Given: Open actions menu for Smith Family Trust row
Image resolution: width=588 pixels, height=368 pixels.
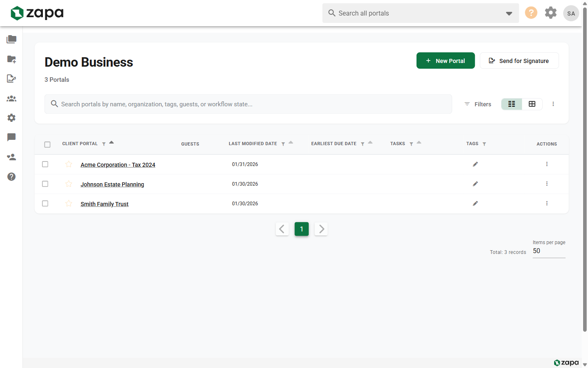Looking at the screenshot, I should point(547,203).
